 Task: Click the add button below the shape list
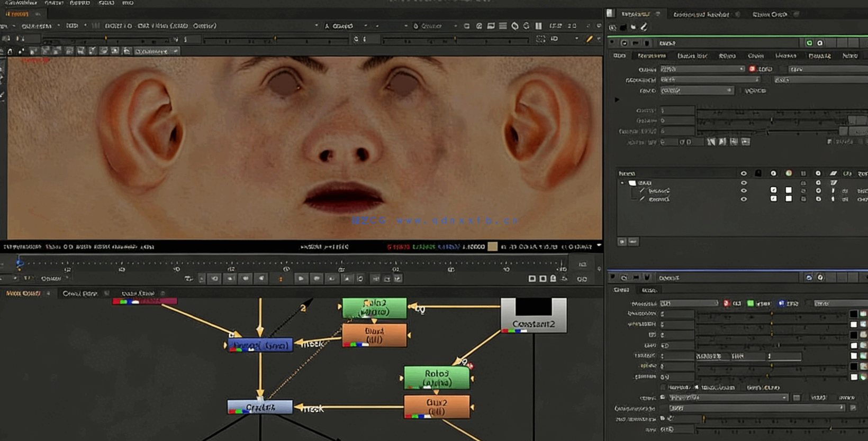click(622, 242)
